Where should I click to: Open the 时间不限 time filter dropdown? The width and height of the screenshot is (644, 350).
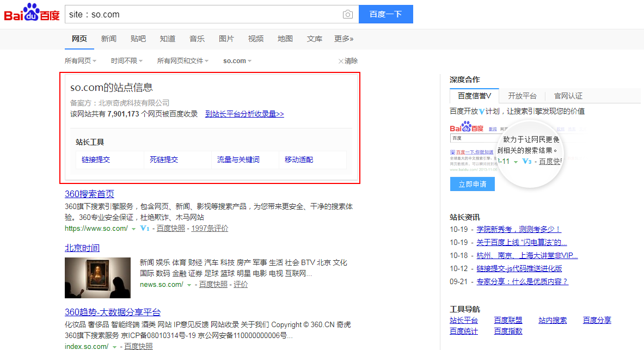tap(127, 61)
